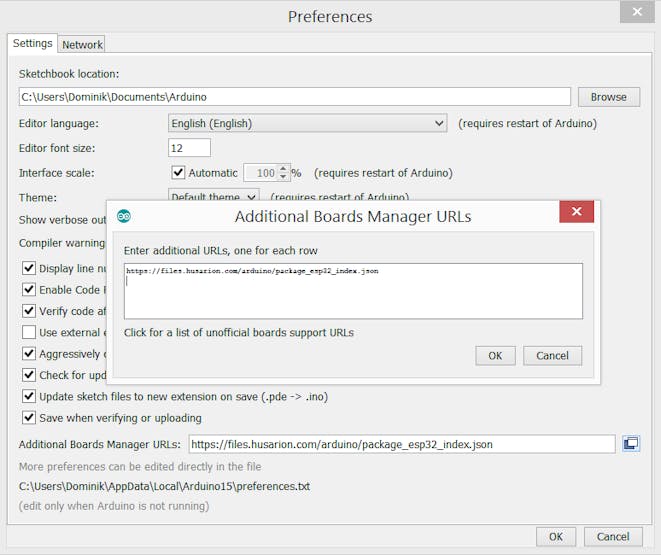Click the Preferences OK button
The image size is (661, 555).
(x=556, y=536)
